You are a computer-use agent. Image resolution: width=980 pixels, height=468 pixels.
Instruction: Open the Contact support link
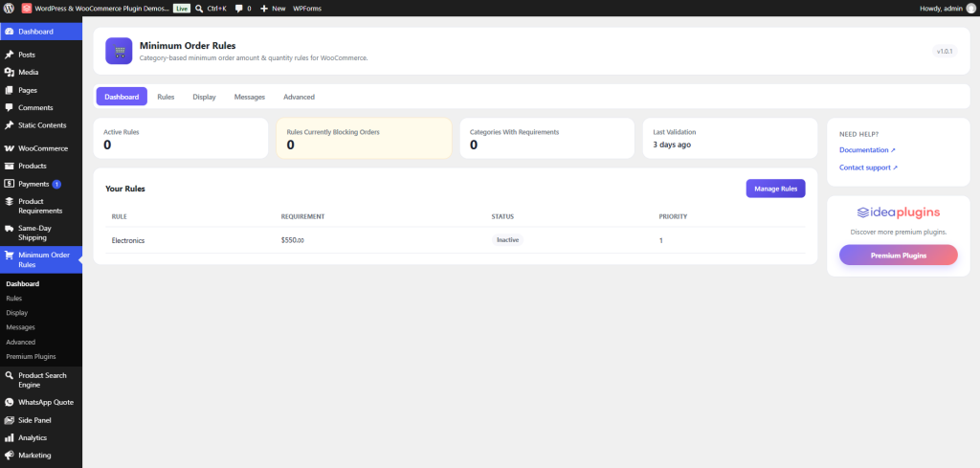[x=868, y=167]
